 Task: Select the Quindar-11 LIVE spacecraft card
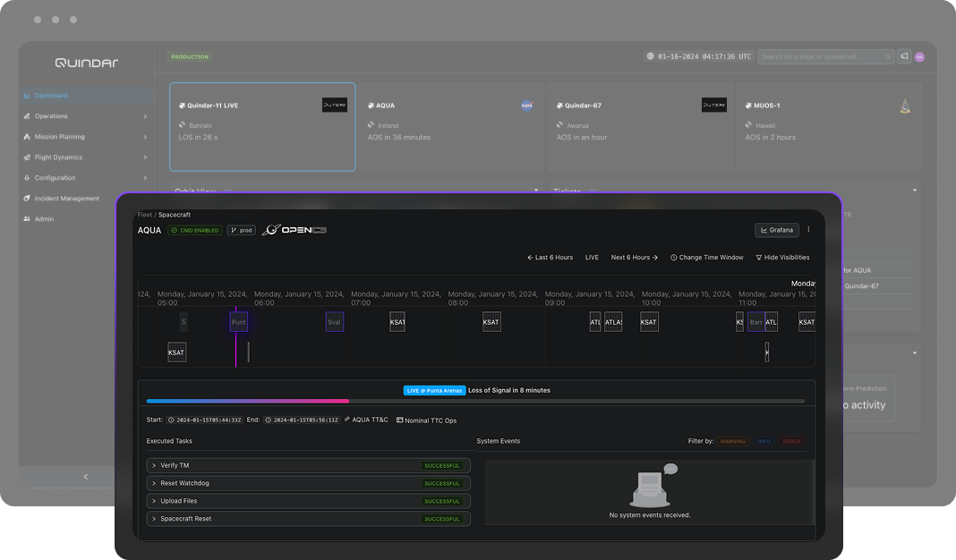[x=262, y=127]
